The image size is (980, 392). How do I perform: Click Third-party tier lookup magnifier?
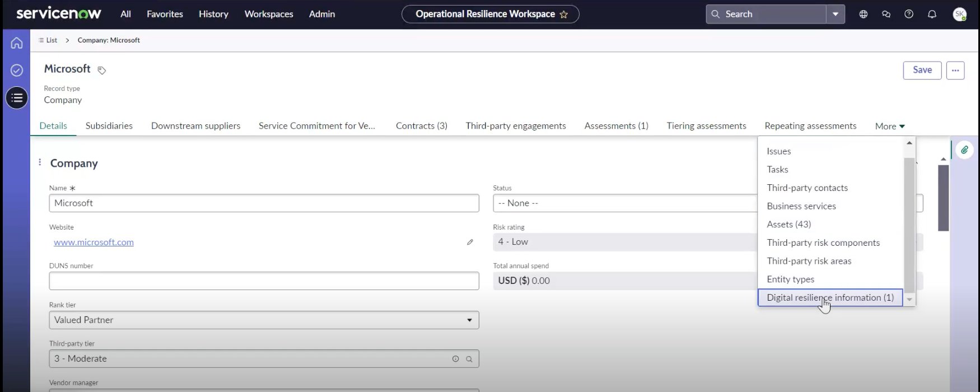[469, 359]
